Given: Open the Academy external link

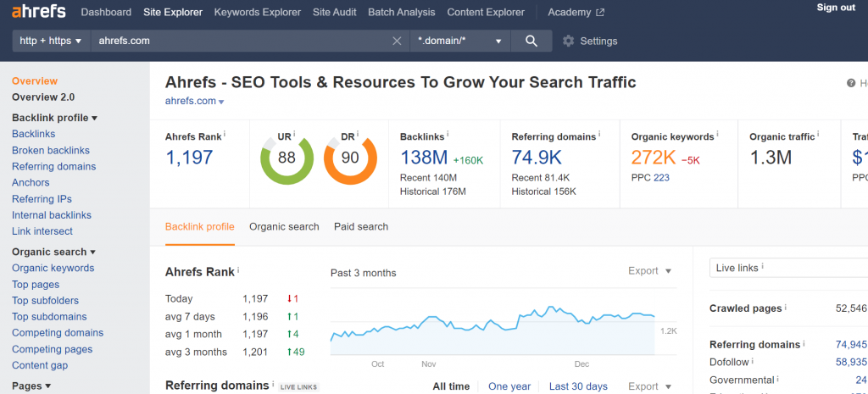Looking at the screenshot, I should pyautogui.click(x=576, y=12).
